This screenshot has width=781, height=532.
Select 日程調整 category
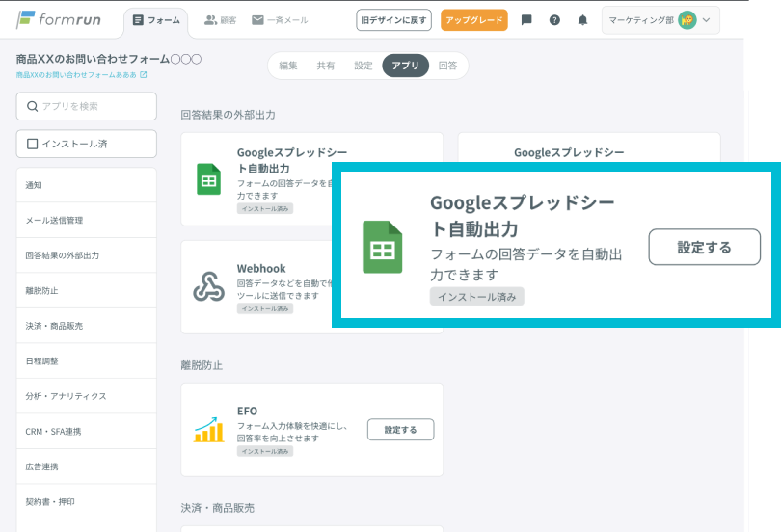tap(87, 360)
